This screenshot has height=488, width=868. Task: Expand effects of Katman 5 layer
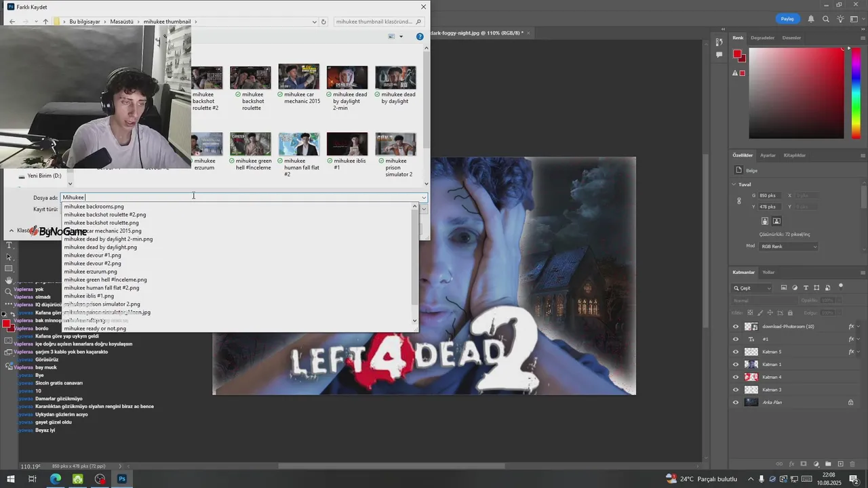[x=860, y=352]
